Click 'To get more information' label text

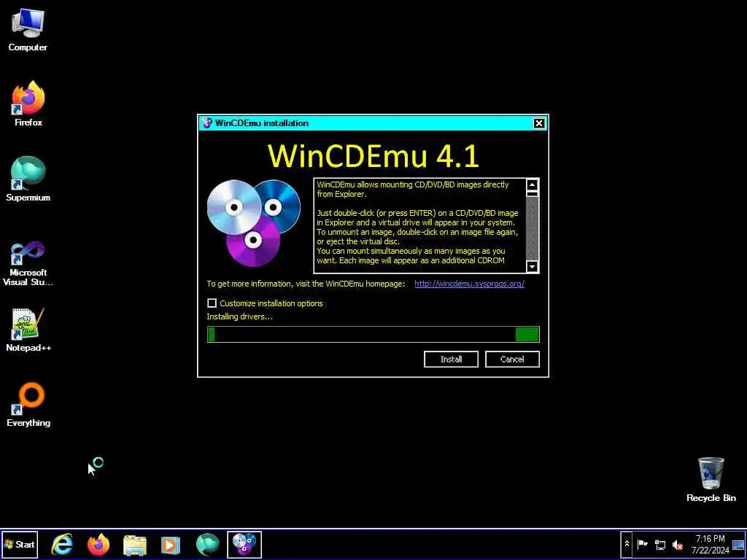point(306,284)
